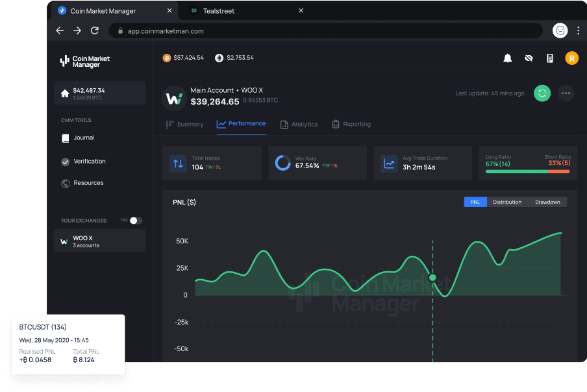Refresh account data with green sync button
The image size is (587, 392).
point(542,93)
